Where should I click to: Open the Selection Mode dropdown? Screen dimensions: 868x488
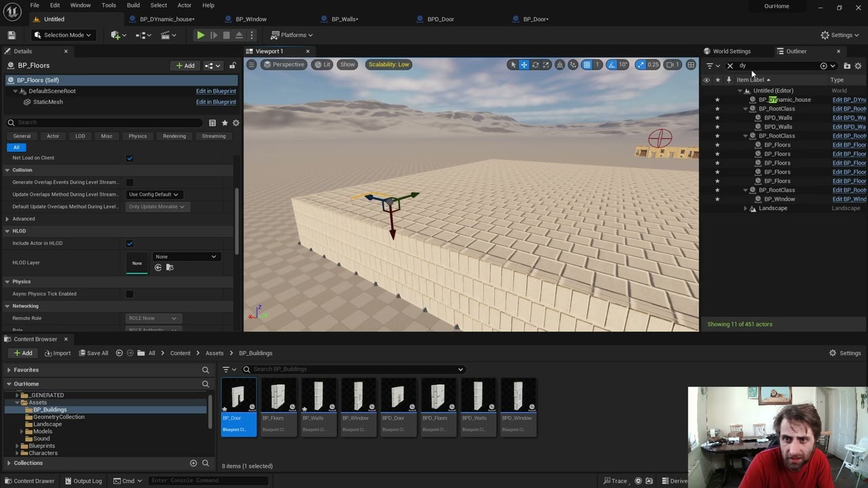tap(64, 35)
